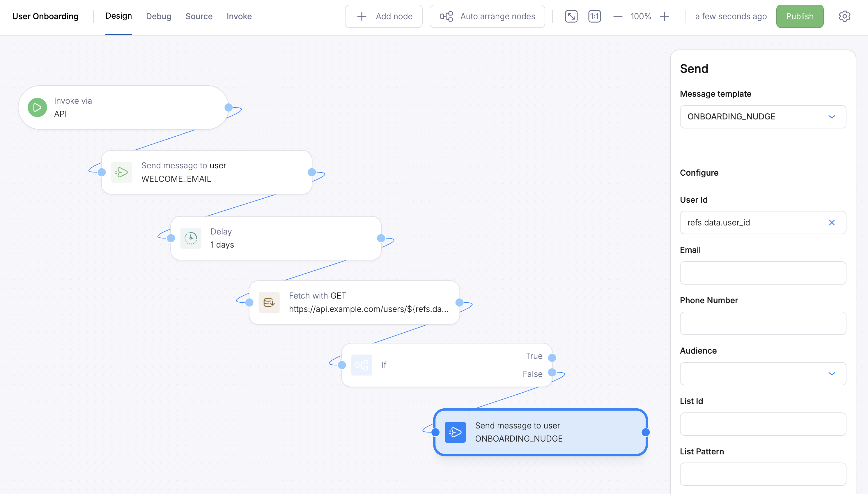
Task: Click the Delay node clock icon
Action: click(191, 238)
